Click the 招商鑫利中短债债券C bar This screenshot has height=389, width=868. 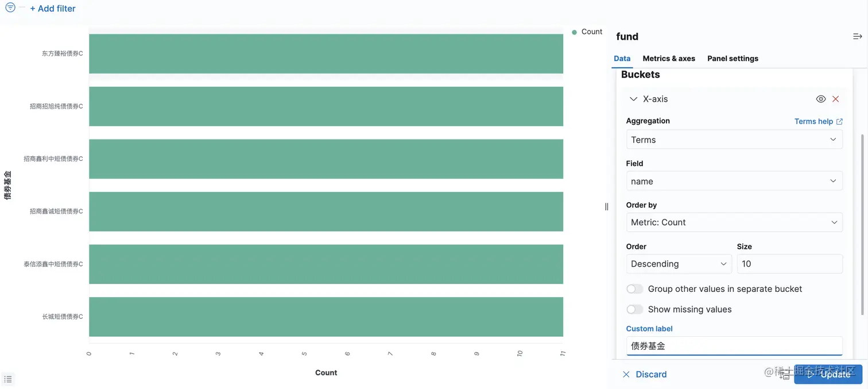326,159
